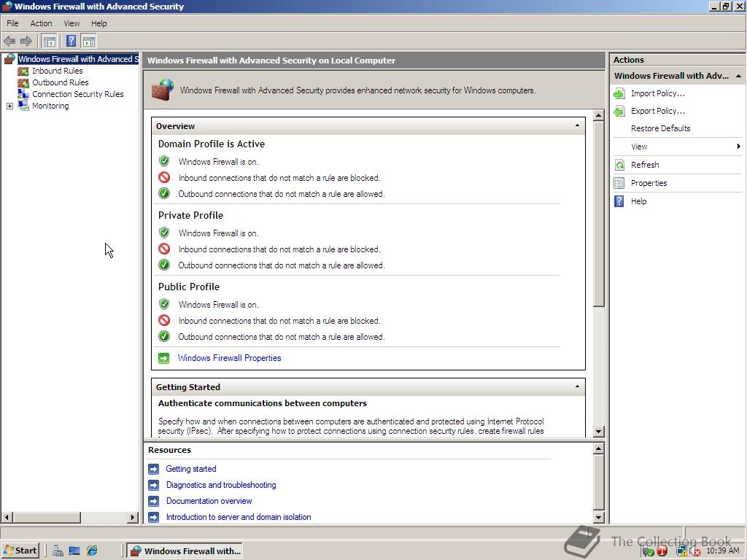Click the Overview pane scroll down arrow

tap(599, 432)
